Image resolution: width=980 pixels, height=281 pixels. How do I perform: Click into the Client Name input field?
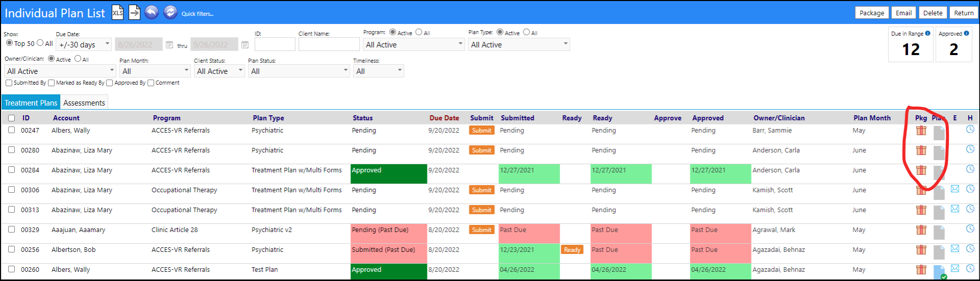[x=329, y=45]
